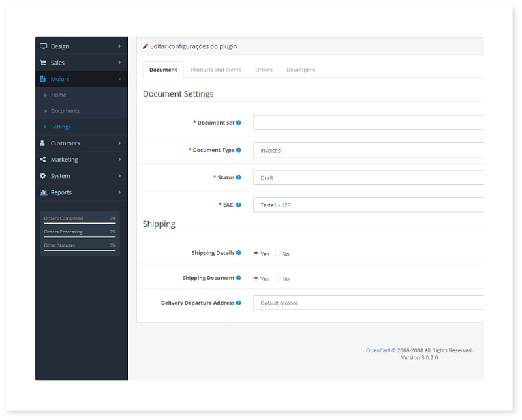Click the pencil icon beside Editar configurações
Image resolution: width=522 pixels, height=420 pixels.
[x=145, y=46]
